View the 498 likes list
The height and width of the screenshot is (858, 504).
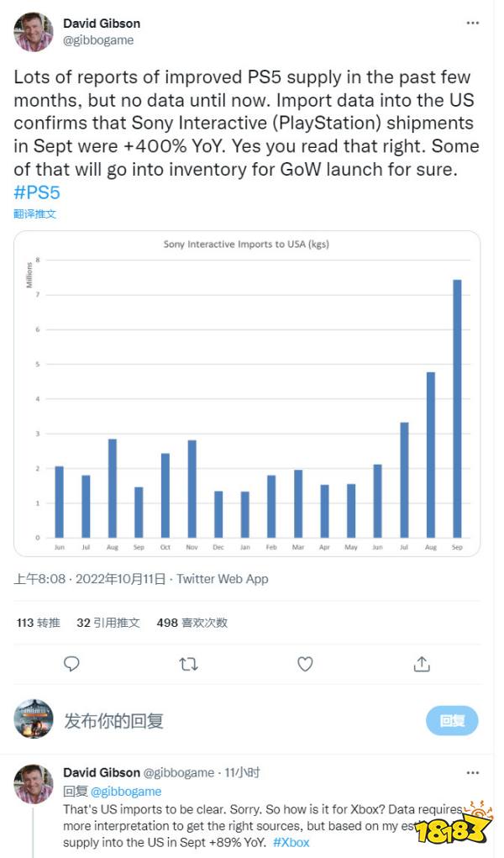pos(192,623)
